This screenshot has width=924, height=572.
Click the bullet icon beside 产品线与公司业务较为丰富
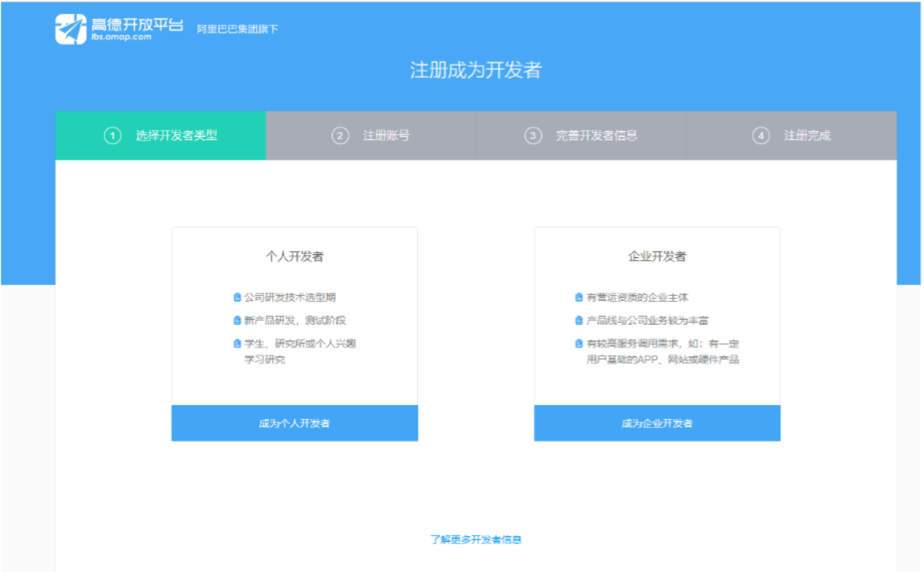(578, 320)
